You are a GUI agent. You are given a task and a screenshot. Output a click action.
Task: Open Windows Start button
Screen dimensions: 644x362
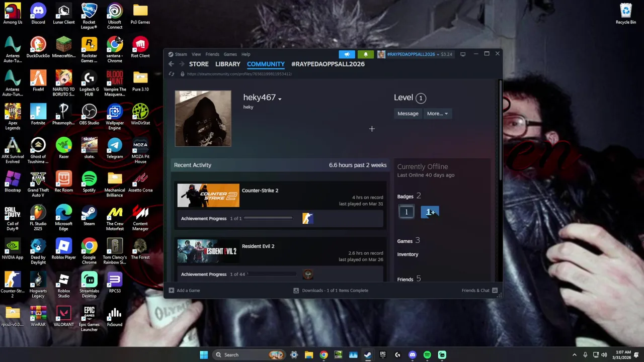(x=204, y=354)
